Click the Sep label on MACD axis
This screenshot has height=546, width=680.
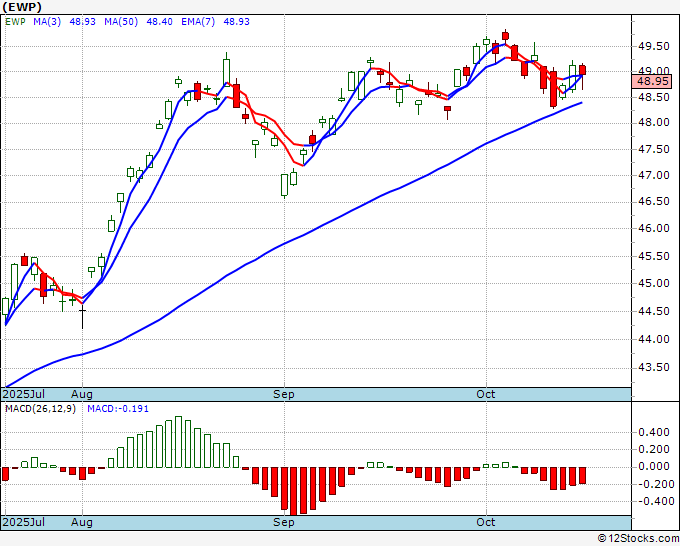[284, 522]
